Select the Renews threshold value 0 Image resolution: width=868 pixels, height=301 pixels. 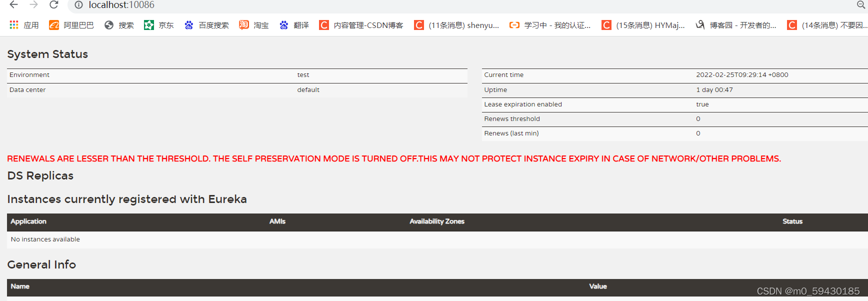pyautogui.click(x=698, y=119)
